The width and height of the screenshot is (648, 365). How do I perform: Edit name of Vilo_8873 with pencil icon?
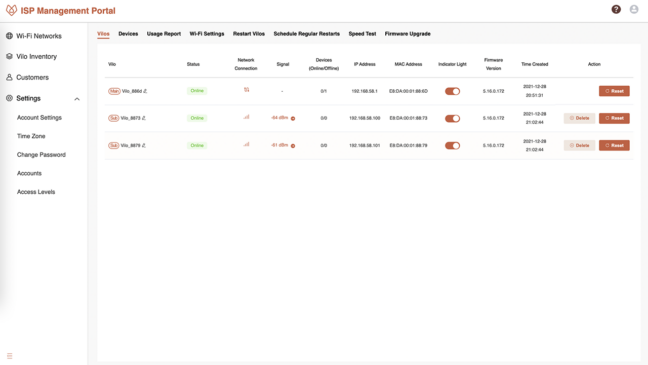click(144, 118)
